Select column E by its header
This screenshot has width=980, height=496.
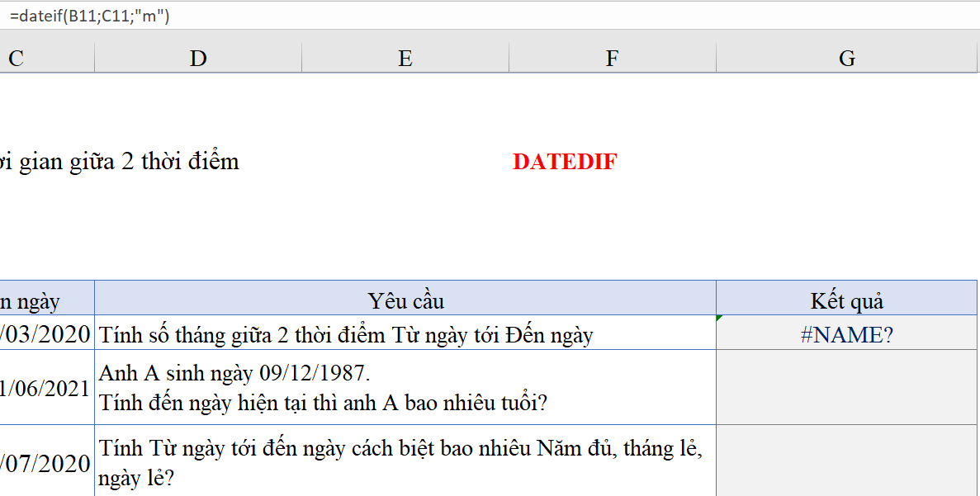[405, 58]
